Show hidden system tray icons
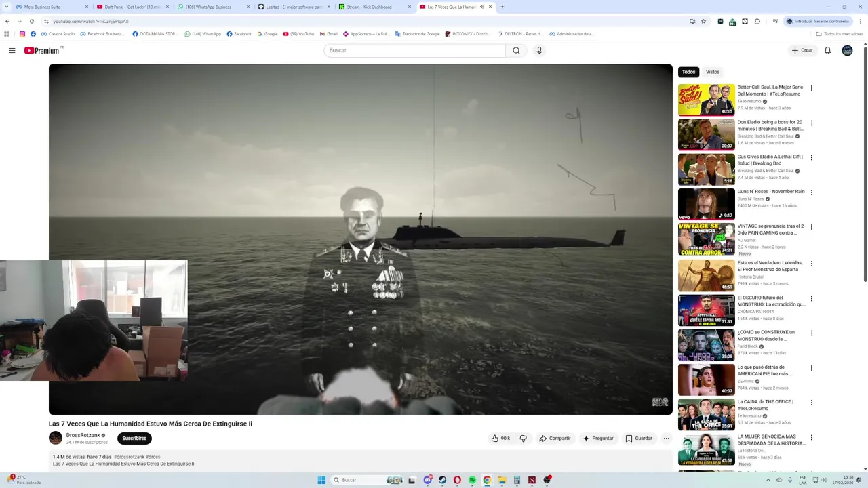This screenshot has width=868, height=488. 768,480
